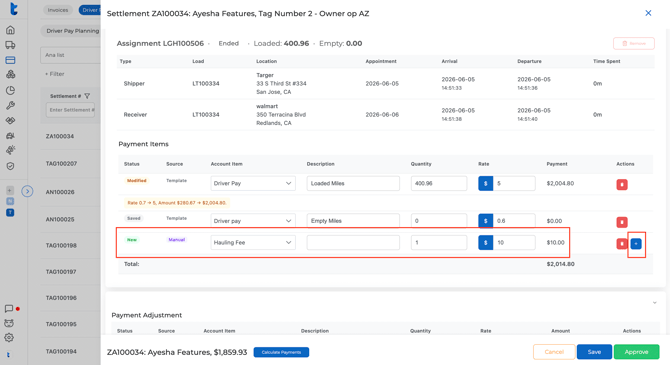Open the Hauling Fee account item dropdown
Viewport: 670px width, 365px height.
click(x=253, y=242)
